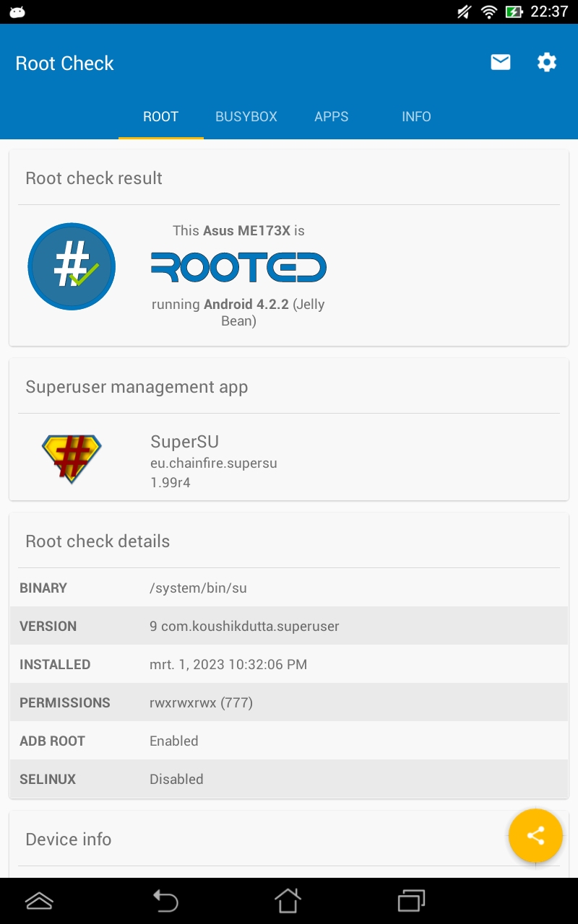
Task: Select the VERSION details row
Action: [289, 626]
